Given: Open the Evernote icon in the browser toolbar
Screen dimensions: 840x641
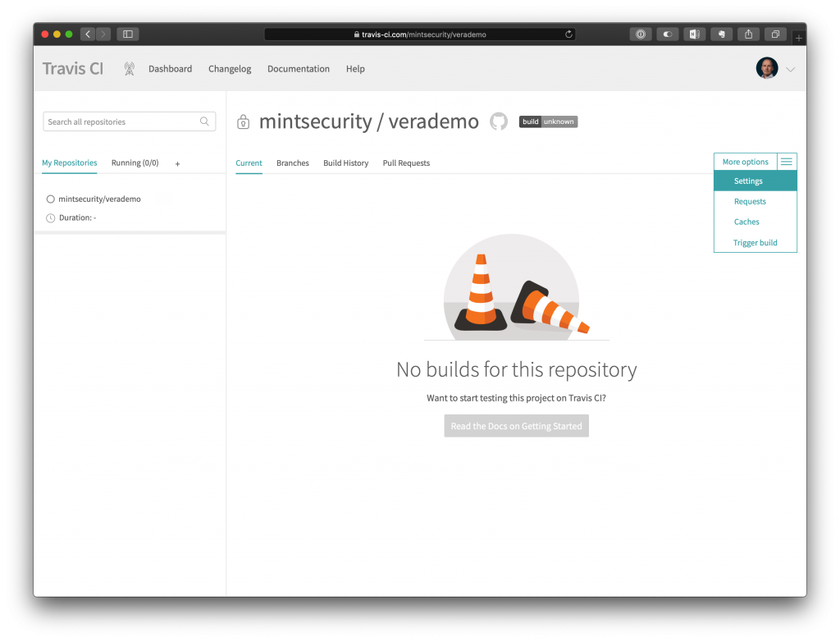Looking at the screenshot, I should (720, 34).
